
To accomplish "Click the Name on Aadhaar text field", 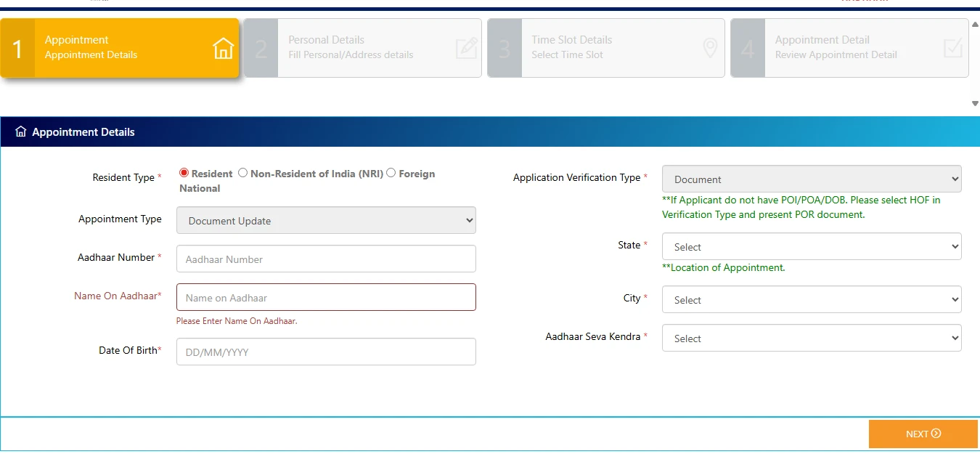I will (x=326, y=297).
